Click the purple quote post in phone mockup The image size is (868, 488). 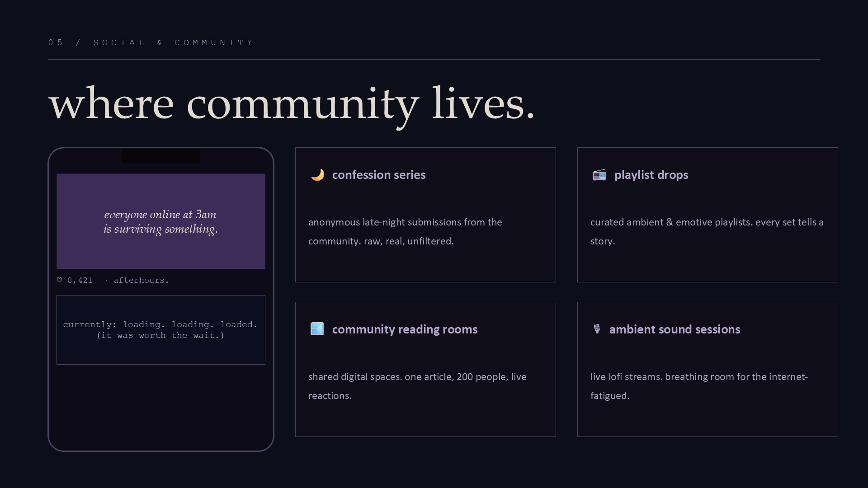point(161,221)
